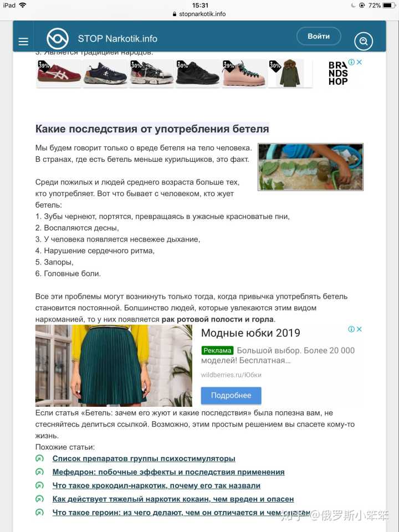Close the shoe banner ad

(359, 62)
